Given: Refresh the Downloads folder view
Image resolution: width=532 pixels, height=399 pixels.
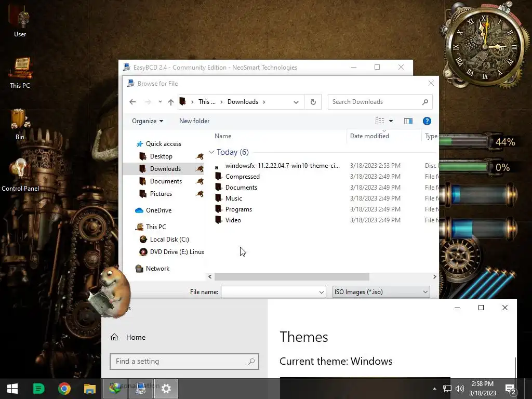Looking at the screenshot, I should (x=313, y=102).
